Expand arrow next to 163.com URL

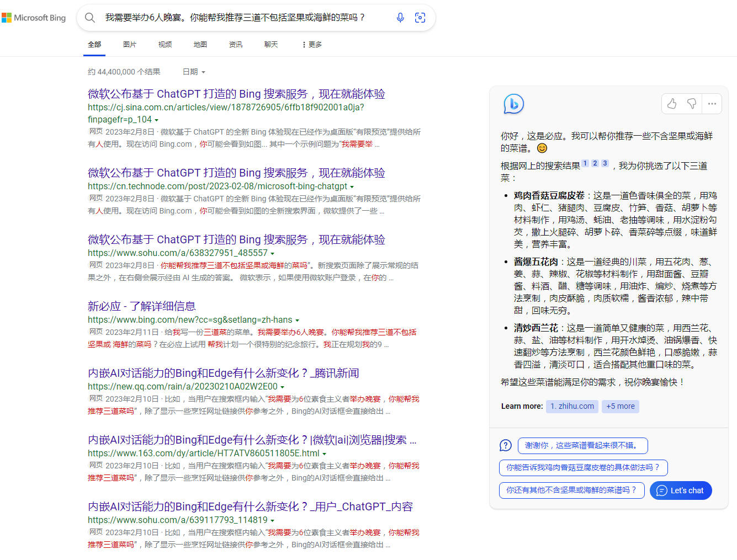324,454
